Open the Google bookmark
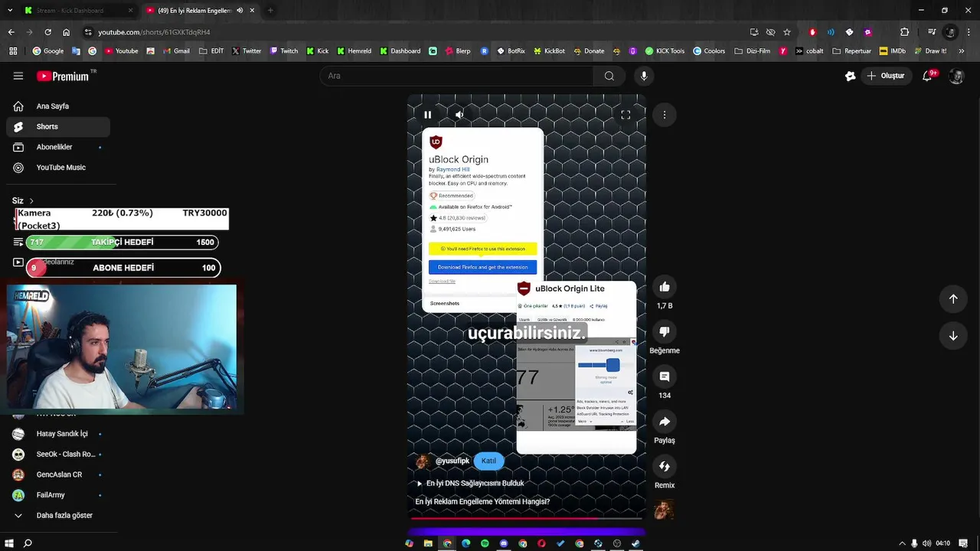This screenshot has width=980, height=551. (47, 51)
